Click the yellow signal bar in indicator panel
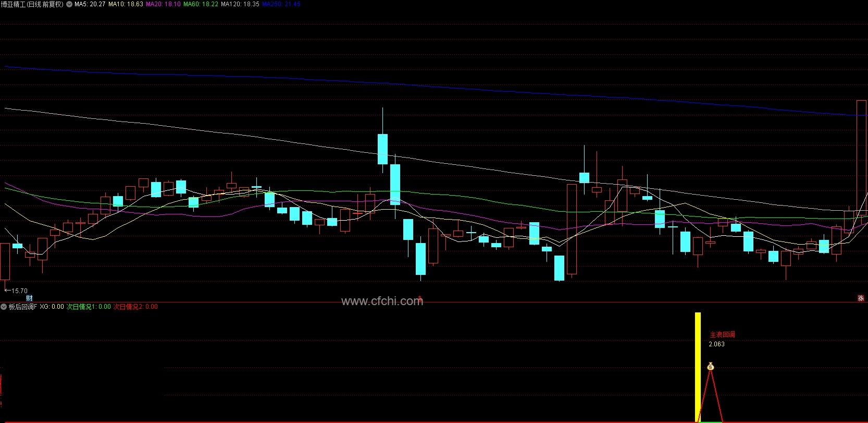 pyautogui.click(x=698, y=367)
